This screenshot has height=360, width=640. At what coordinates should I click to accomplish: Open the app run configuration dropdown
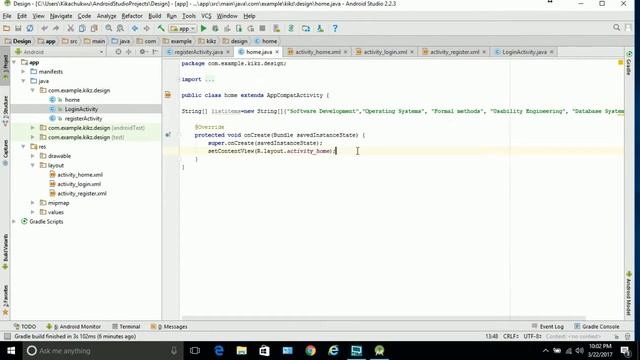(182, 29)
